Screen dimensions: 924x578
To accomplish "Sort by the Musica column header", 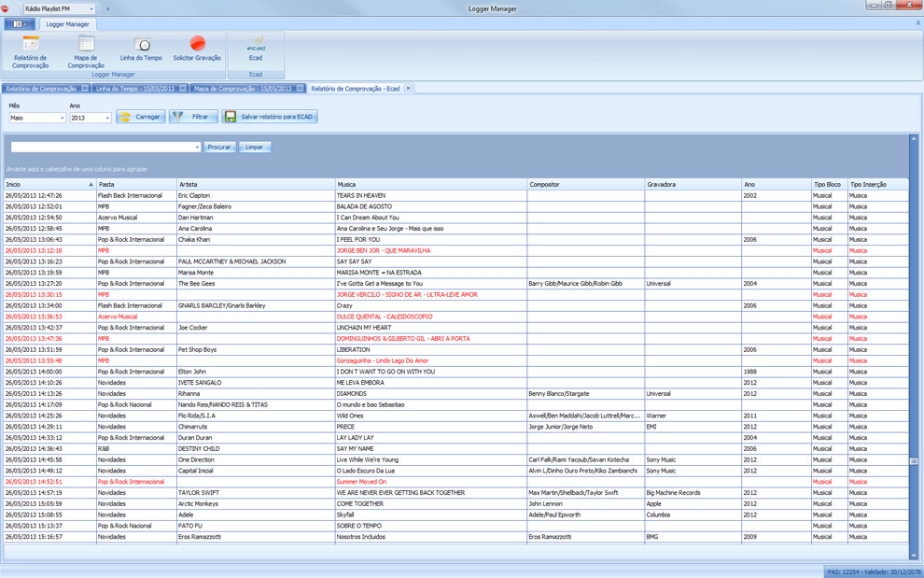I will click(x=431, y=185).
